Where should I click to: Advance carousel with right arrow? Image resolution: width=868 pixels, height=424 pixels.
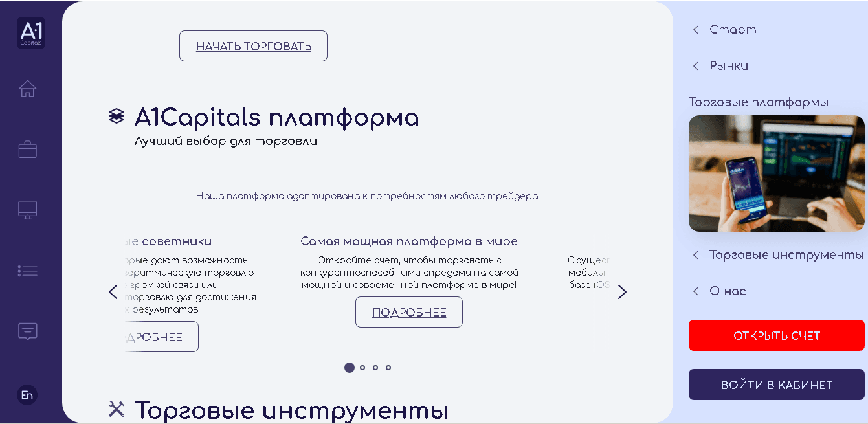pyautogui.click(x=622, y=292)
